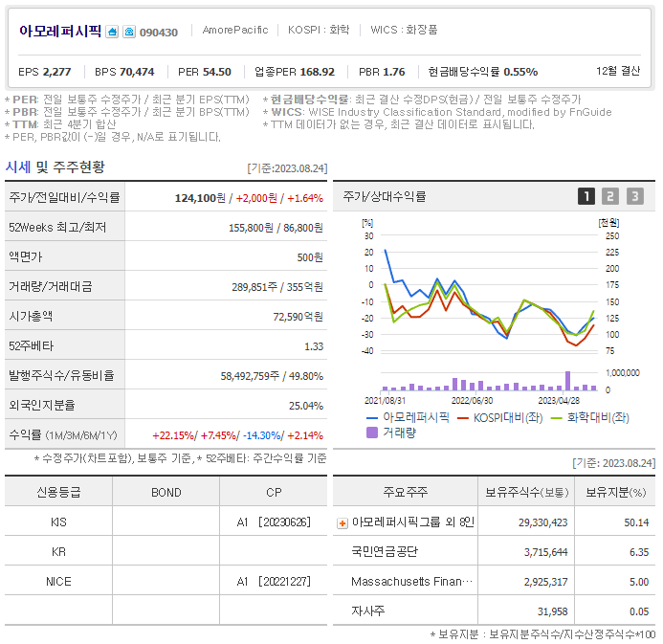Select the 자사주 shareholder row

[494, 611]
